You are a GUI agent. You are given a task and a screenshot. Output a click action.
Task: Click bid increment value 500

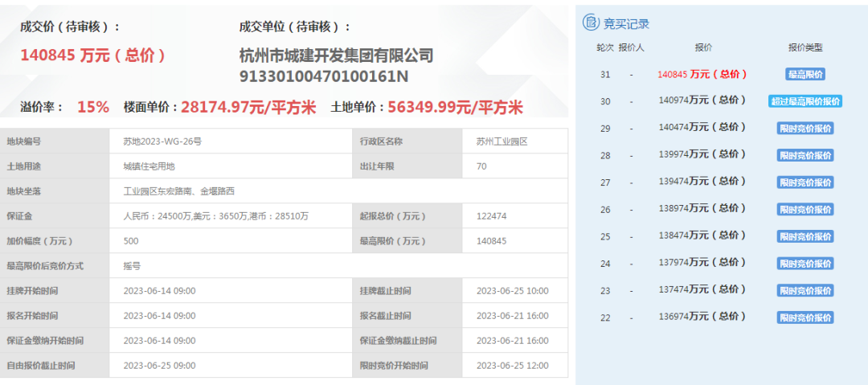coord(131,241)
